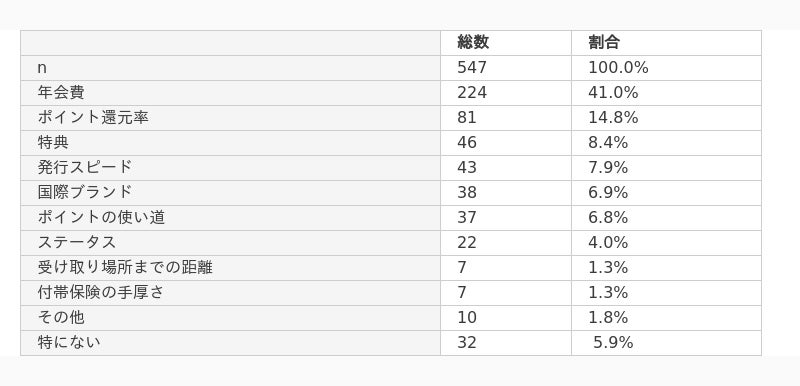800x386 pixels.
Task: Select the 付帯保険の手厚さ row label
Action: (101, 293)
